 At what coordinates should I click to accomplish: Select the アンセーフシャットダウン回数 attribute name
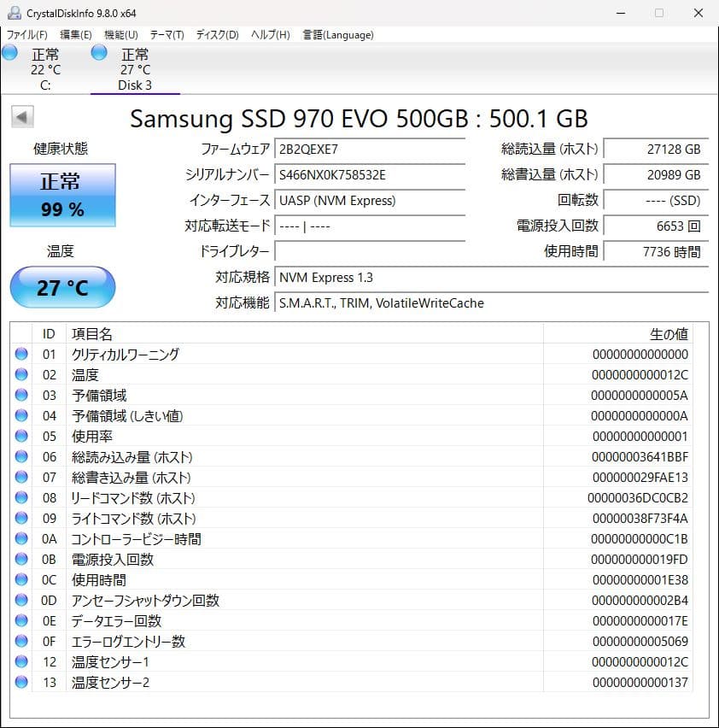(x=145, y=601)
